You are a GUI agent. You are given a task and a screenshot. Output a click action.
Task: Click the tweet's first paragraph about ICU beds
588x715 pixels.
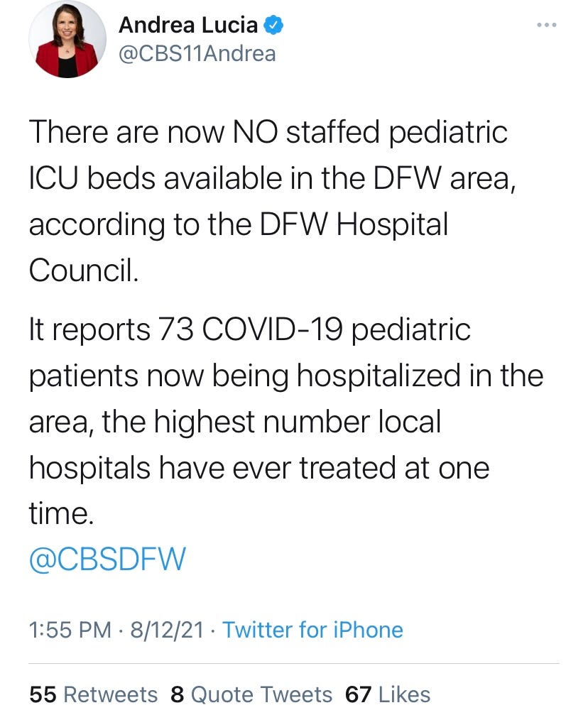pyautogui.click(x=272, y=201)
